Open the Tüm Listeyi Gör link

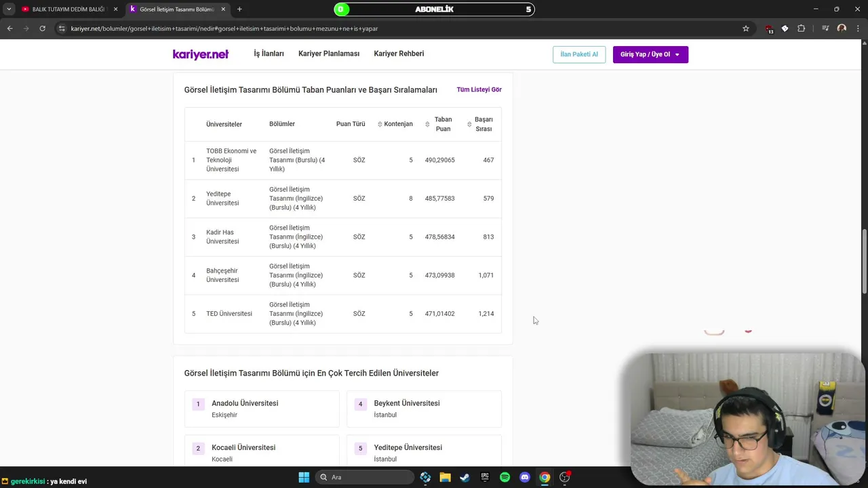coord(479,89)
